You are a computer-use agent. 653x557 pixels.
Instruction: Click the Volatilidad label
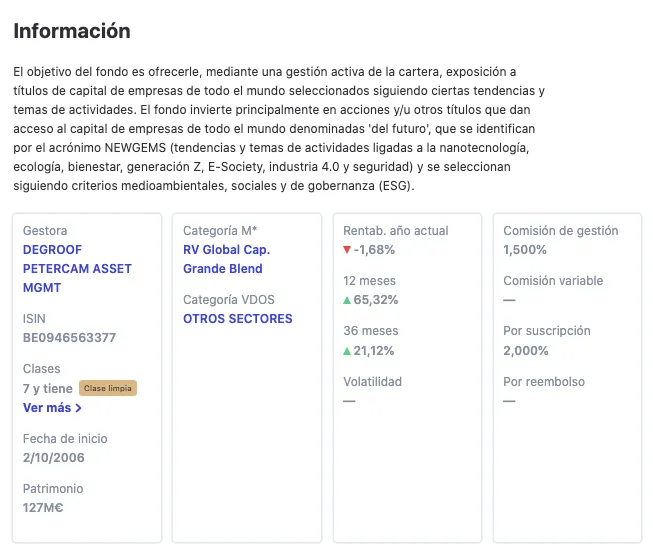coord(372,381)
